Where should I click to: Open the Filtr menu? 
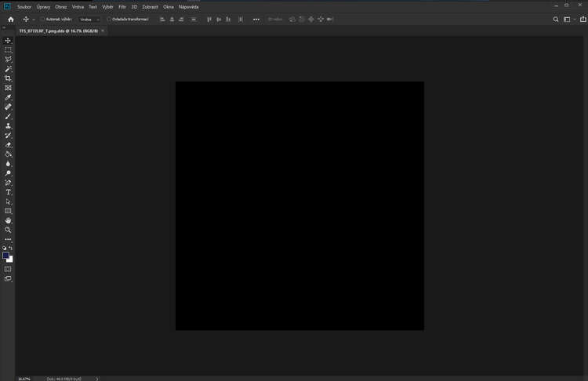point(122,7)
